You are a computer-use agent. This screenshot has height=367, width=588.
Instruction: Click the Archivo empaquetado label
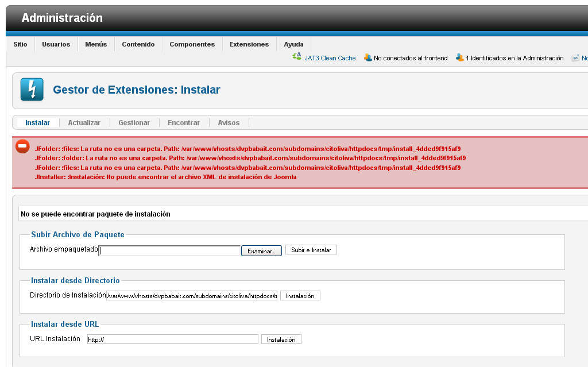tap(64, 249)
